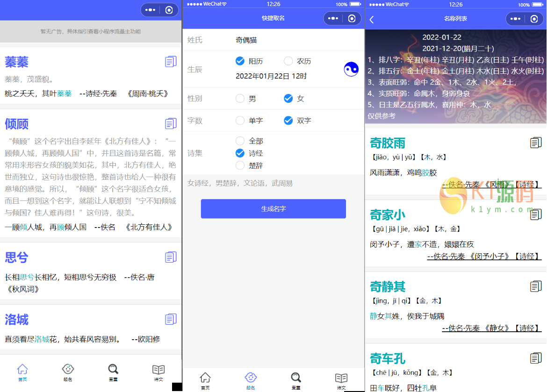Click line 排五行 in bazi summary
Image resolution: width=547 pixels, height=392 pixels.
(456, 71)
